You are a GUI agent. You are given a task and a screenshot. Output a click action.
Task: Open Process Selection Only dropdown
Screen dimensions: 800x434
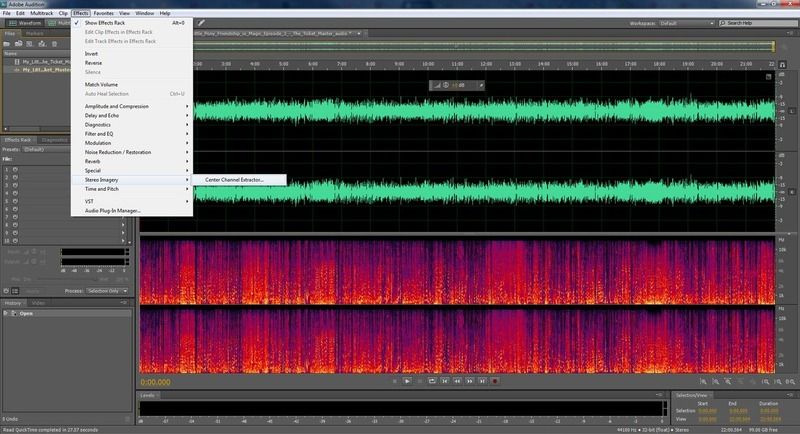(x=107, y=291)
